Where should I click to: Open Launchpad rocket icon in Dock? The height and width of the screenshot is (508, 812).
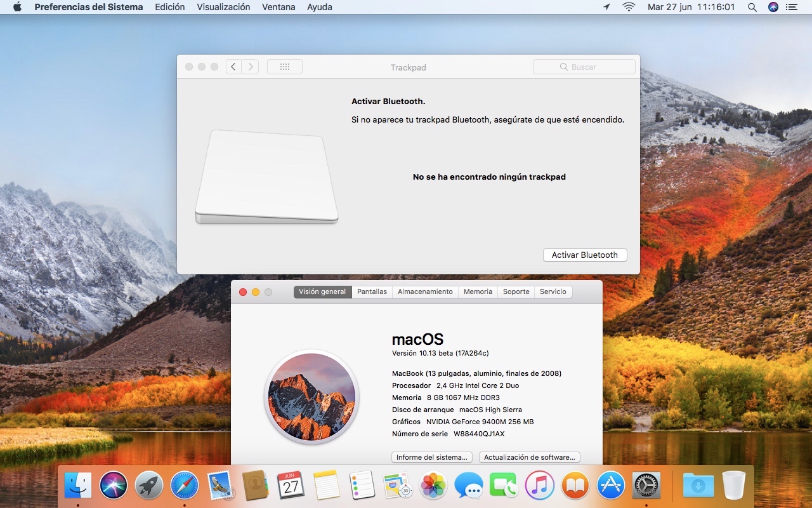tap(149, 486)
